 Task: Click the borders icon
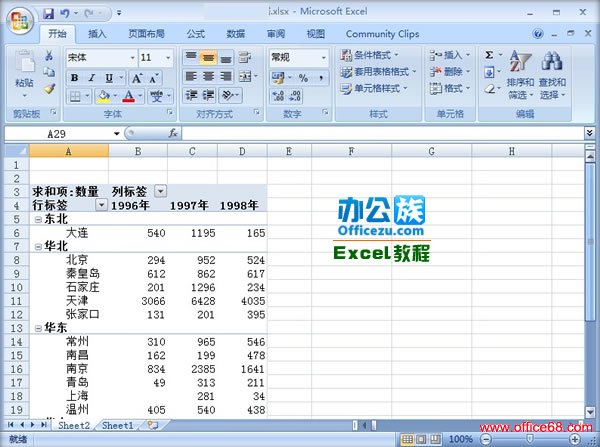coord(75,96)
